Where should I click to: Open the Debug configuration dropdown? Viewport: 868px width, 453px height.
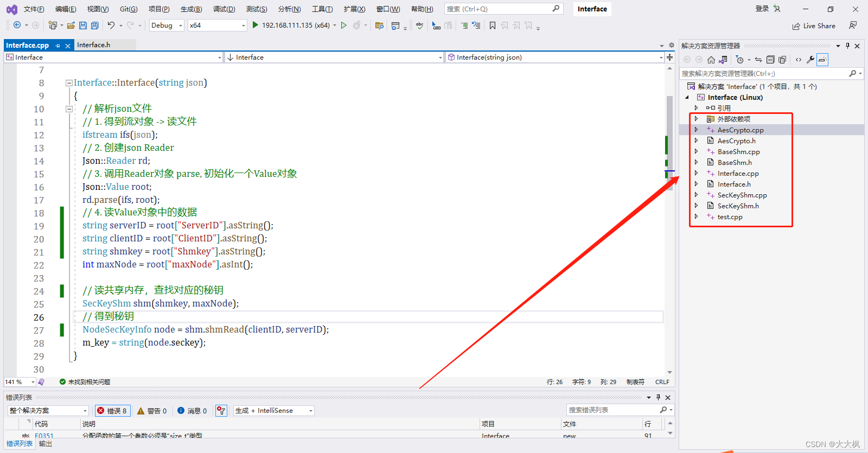click(x=167, y=25)
